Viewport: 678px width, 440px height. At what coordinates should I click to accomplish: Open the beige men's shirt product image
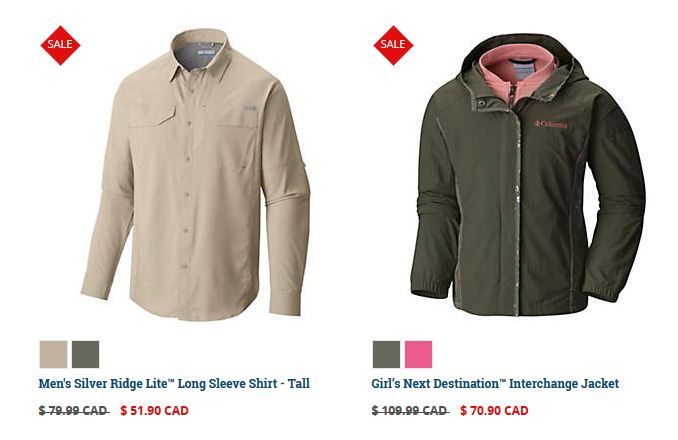click(x=195, y=175)
